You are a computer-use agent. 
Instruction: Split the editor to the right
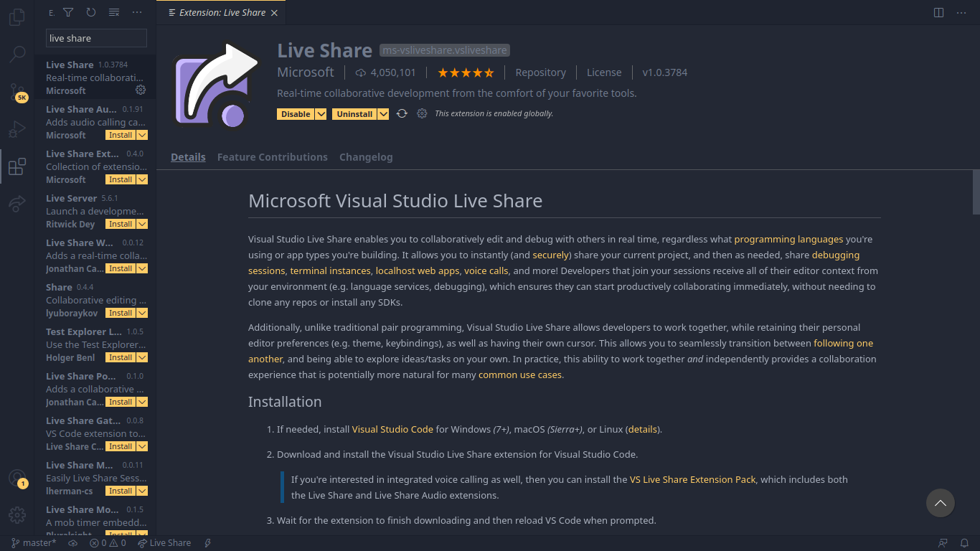pos(938,12)
